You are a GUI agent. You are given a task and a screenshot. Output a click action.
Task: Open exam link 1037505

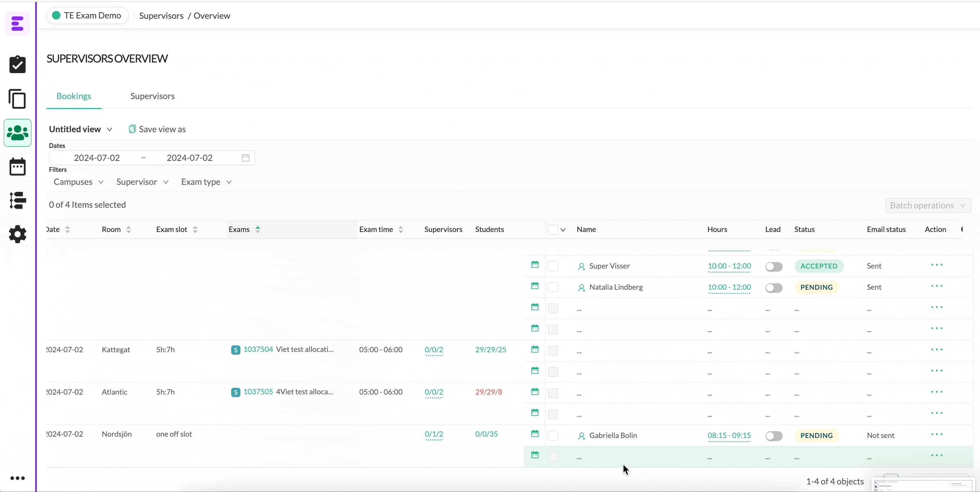258,392
